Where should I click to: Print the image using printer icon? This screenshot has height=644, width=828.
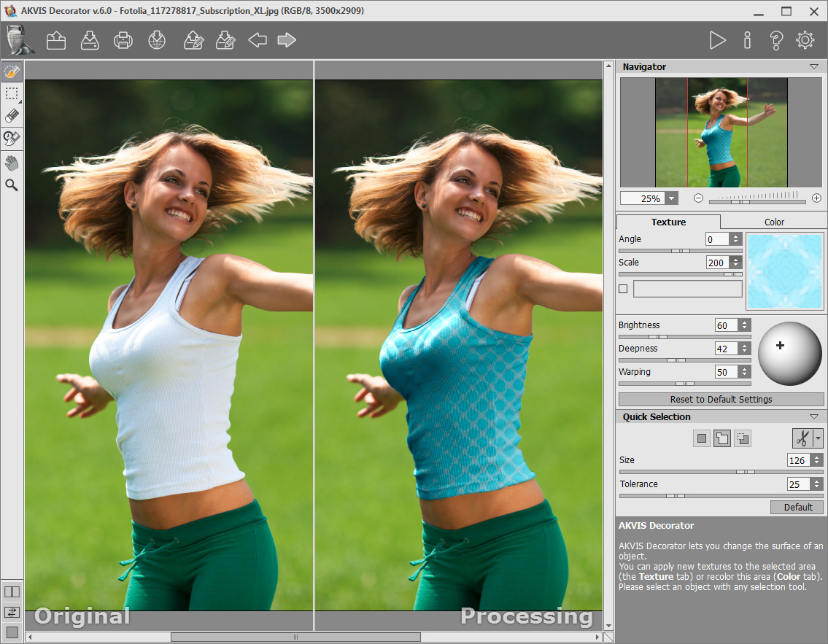[123, 40]
